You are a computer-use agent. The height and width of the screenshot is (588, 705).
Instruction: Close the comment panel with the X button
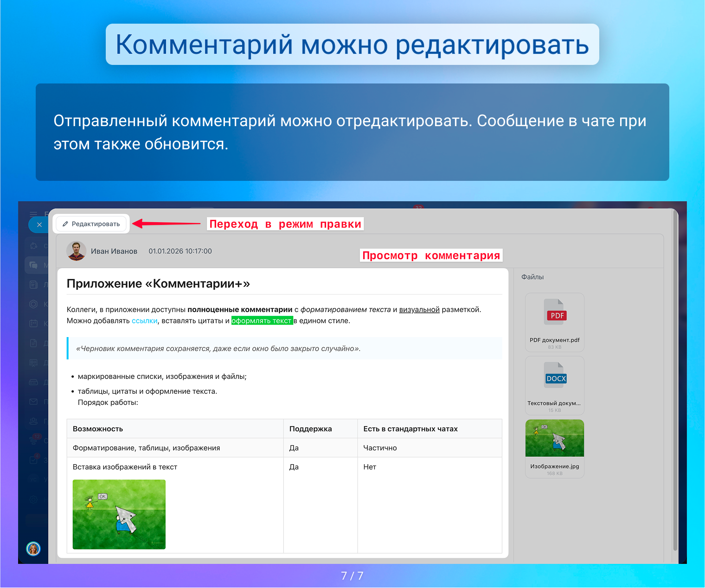(x=39, y=225)
